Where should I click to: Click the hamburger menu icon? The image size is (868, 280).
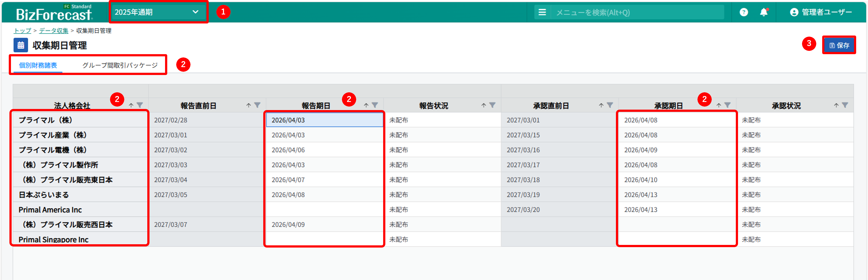[542, 12]
